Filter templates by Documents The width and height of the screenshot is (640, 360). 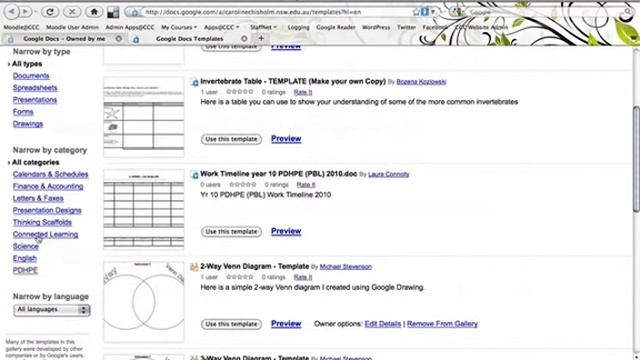pyautogui.click(x=31, y=76)
